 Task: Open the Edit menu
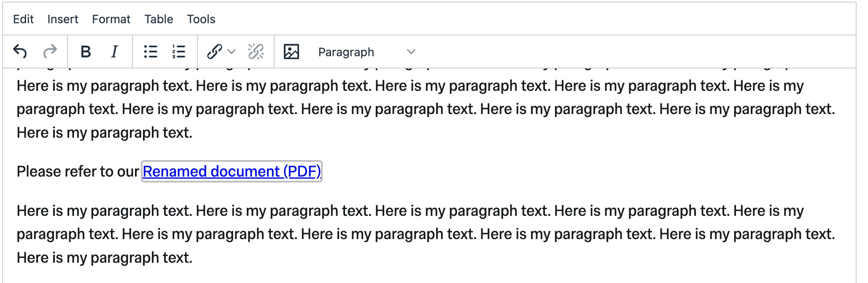click(x=23, y=19)
